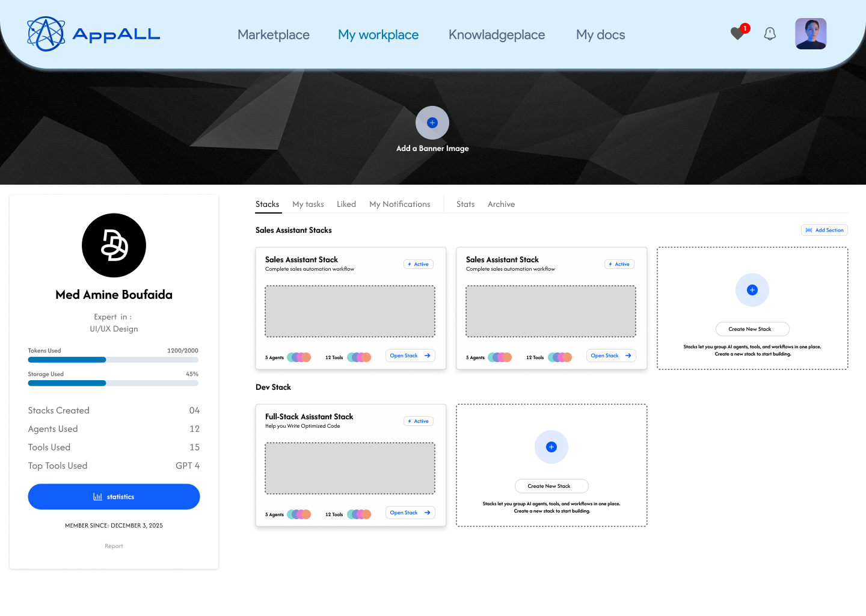The height and width of the screenshot is (616, 866).
Task: Click Create New Stack in Dev Stack section
Action: [551, 486]
